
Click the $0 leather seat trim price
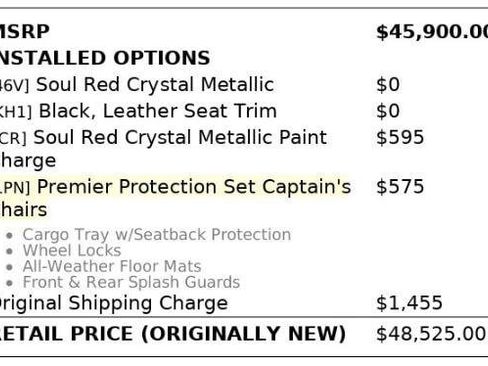point(388,111)
